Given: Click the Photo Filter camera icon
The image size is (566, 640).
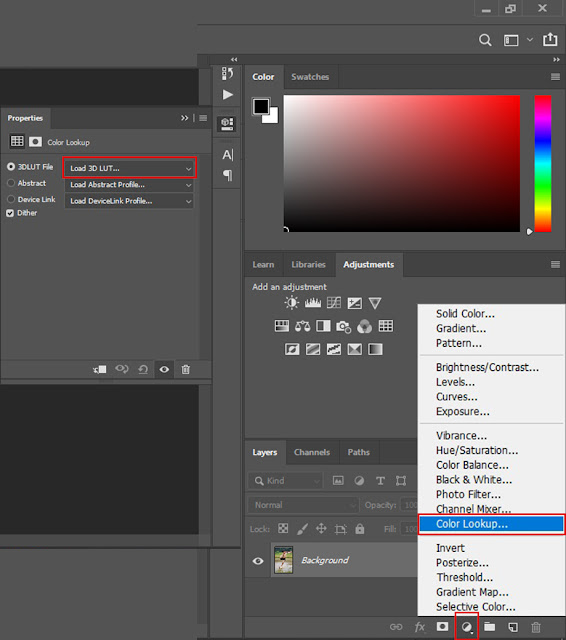Looking at the screenshot, I should tap(344, 327).
